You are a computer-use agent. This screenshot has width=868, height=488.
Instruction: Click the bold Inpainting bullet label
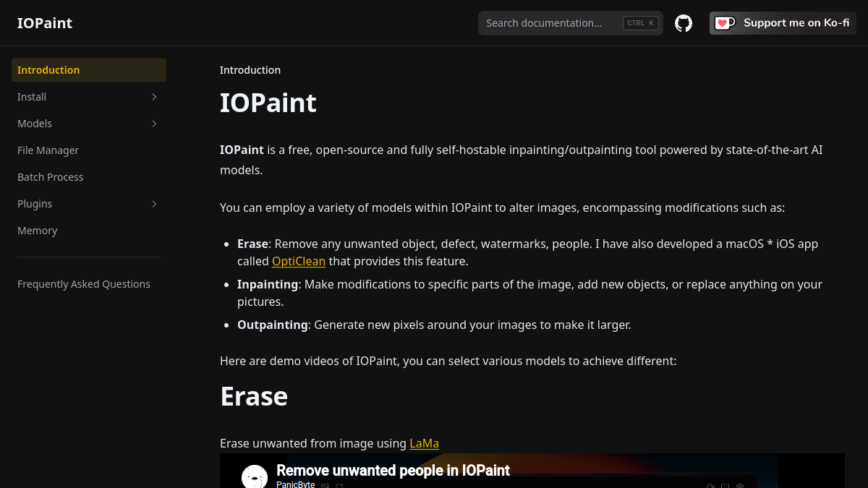[x=268, y=284]
